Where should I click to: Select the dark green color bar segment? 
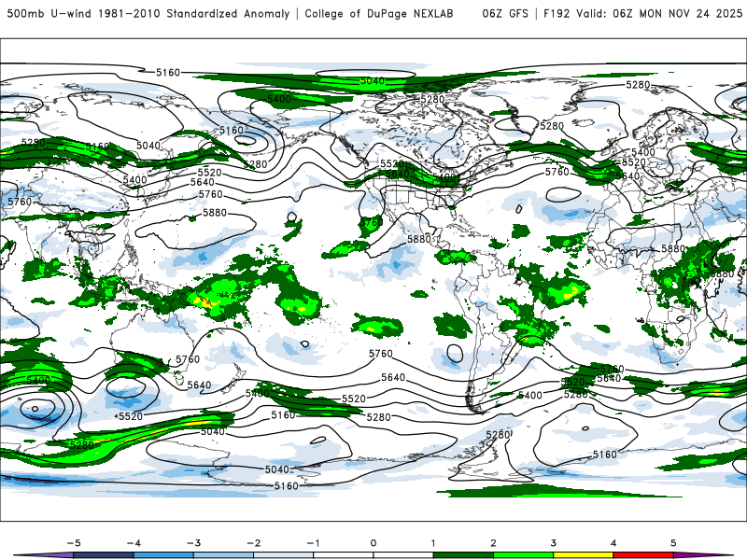pyautogui.click(x=463, y=555)
